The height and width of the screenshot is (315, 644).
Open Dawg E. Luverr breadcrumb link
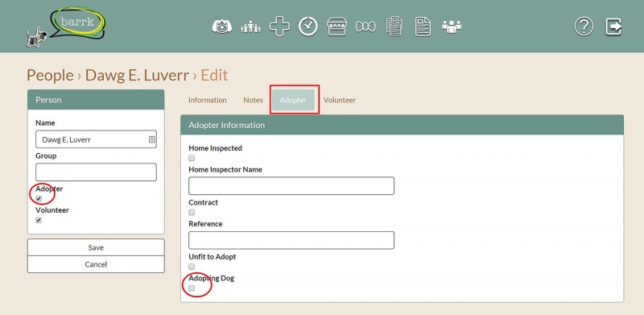pyautogui.click(x=137, y=75)
